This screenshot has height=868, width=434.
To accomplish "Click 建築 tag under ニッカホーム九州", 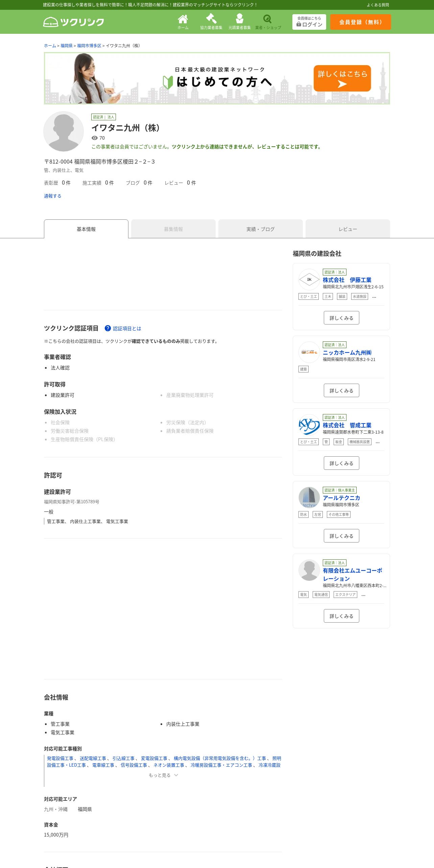I will click(304, 369).
